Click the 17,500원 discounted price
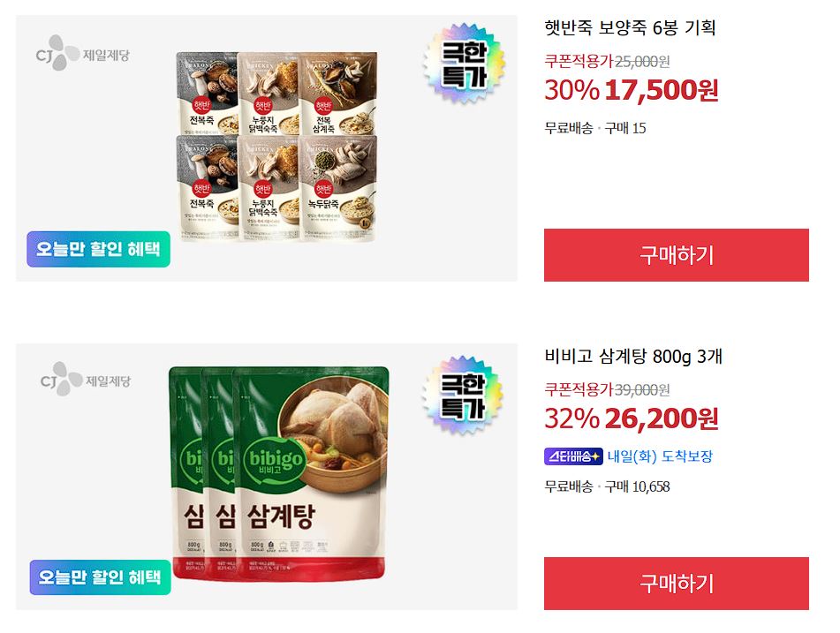This screenshot has width=840, height=633. (662, 90)
